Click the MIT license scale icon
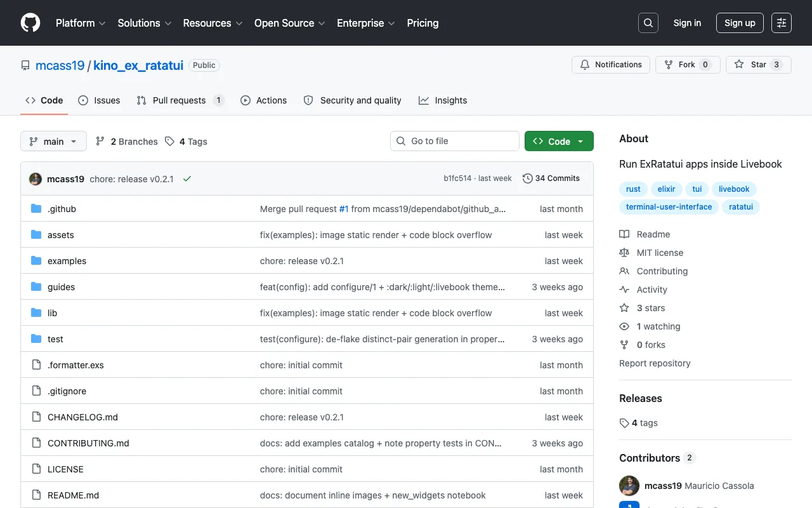Screen dimensions: 812x508 tap(624, 253)
